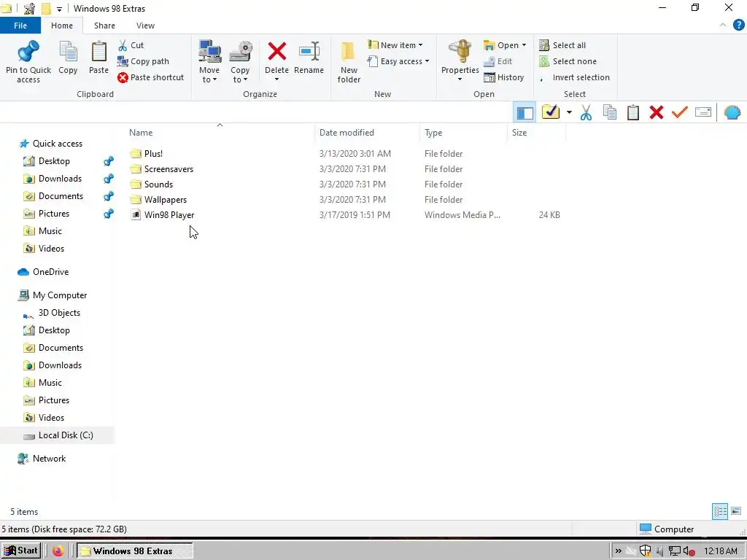Image resolution: width=747 pixels, height=560 pixels.
Task: Click the Copy pages toolbar icon
Action: click(610, 112)
